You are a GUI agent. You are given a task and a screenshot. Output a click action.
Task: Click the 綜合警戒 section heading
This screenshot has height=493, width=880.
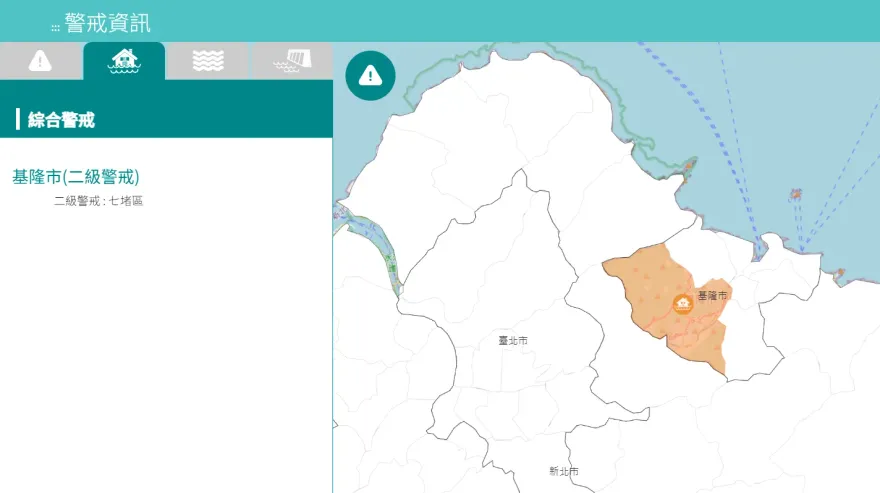pyautogui.click(x=62, y=120)
